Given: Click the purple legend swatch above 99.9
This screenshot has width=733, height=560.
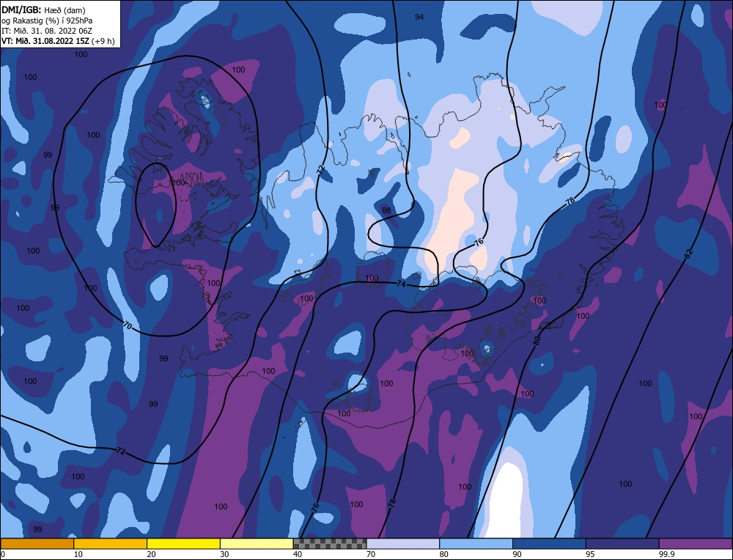Looking at the screenshot, I should point(696,544).
